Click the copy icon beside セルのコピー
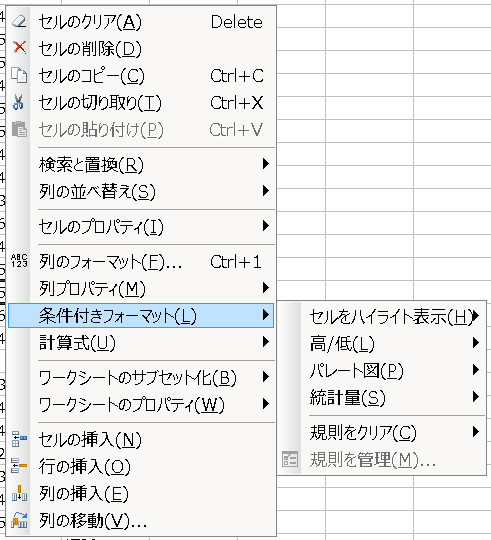This screenshot has width=491, height=540. (19, 75)
